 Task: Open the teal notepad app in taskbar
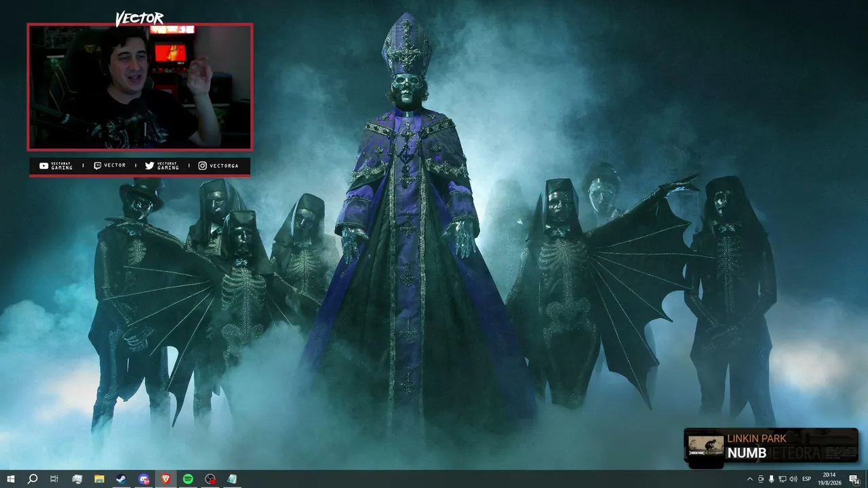point(233,479)
